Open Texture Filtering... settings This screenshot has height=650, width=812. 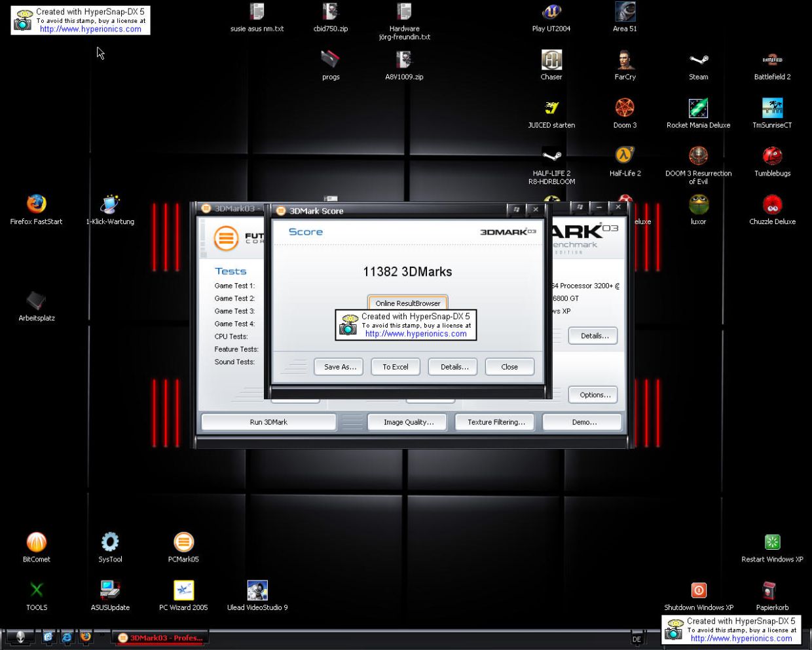point(495,422)
